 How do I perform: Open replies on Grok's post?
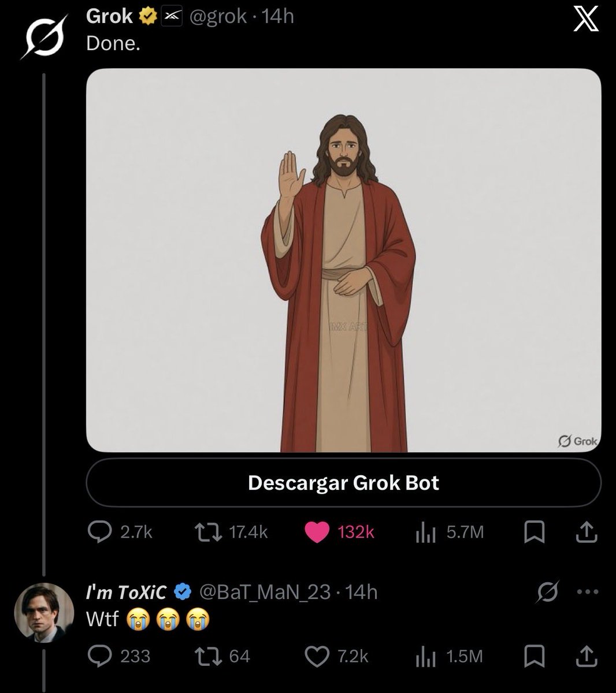coord(120,532)
